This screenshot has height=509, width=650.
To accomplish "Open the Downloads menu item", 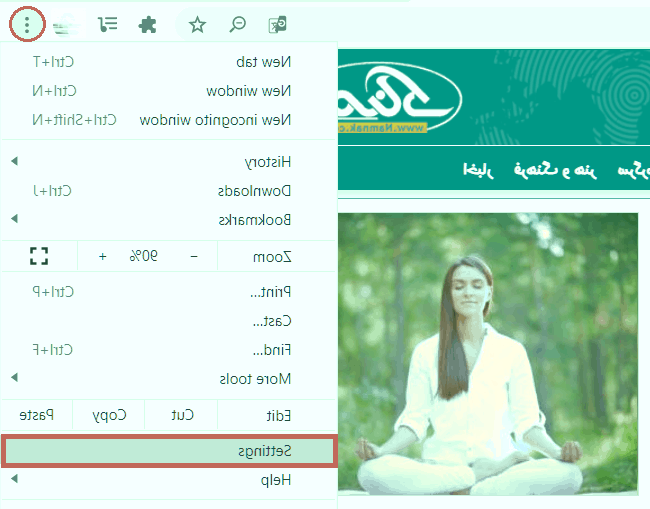I will coord(169,191).
